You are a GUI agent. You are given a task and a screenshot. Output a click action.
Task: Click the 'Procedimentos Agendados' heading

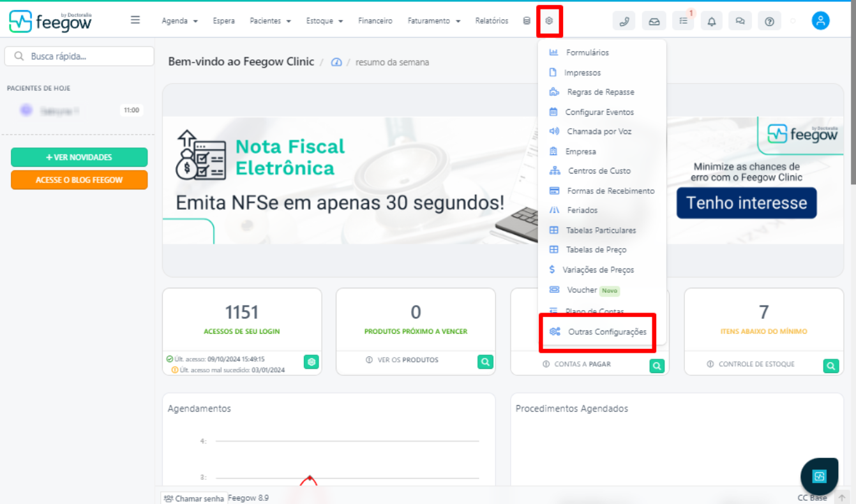click(571, 408)
